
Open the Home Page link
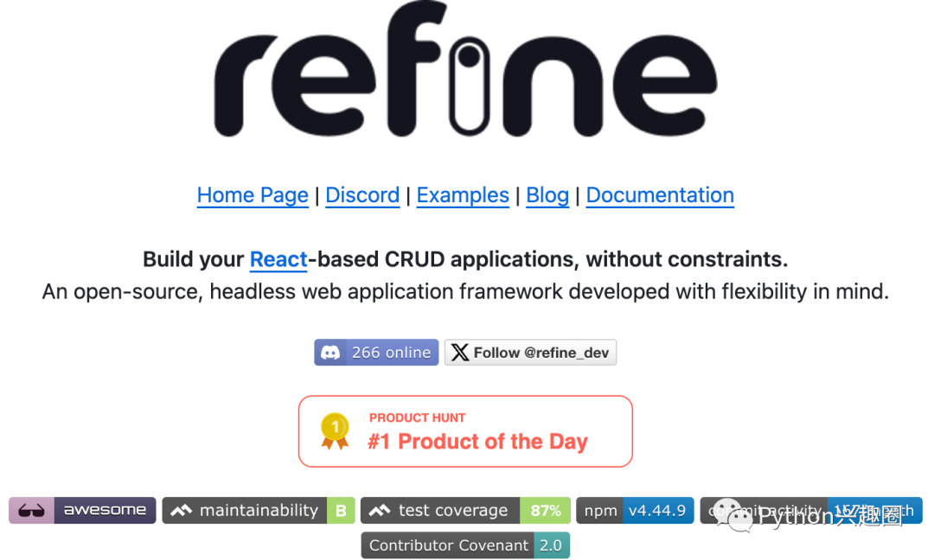coord(253,195)
